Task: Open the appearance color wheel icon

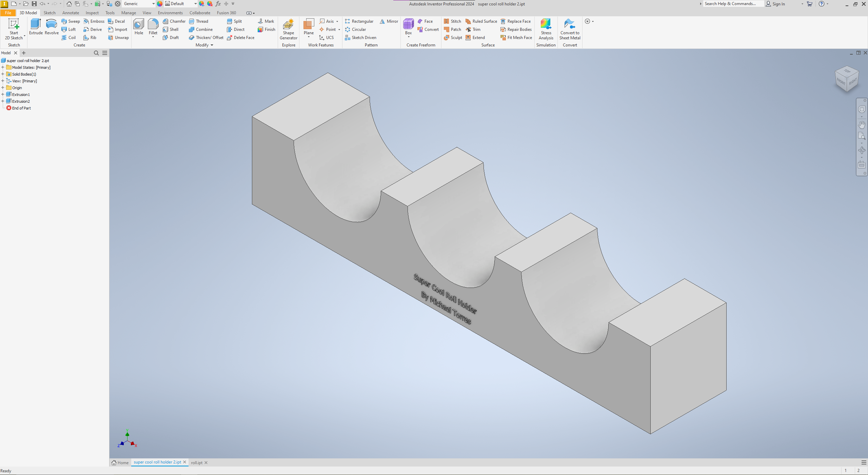Action: click(x=160, y=4)
